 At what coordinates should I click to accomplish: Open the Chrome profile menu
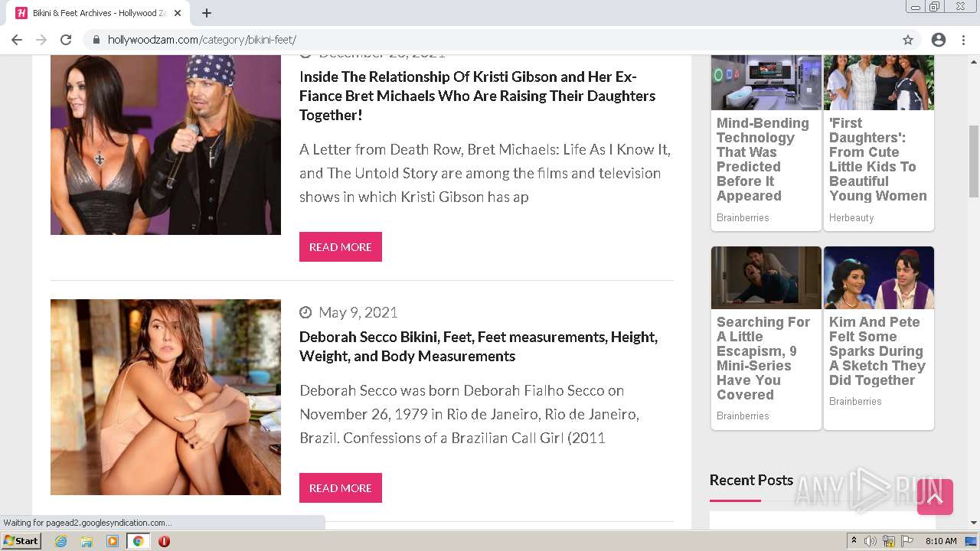coord(939,40)
